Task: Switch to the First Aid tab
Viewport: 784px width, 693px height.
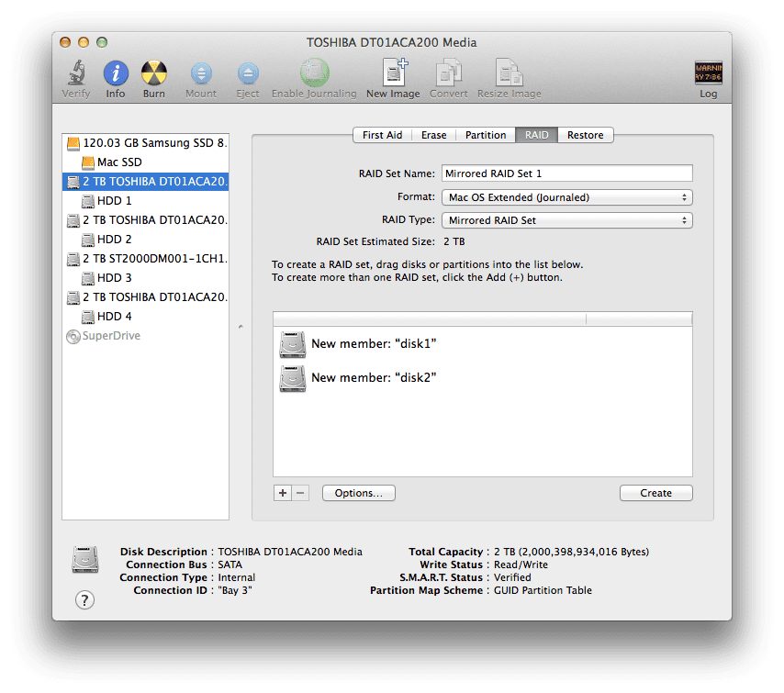Action: pyautogui.click(x=383, y=135)
